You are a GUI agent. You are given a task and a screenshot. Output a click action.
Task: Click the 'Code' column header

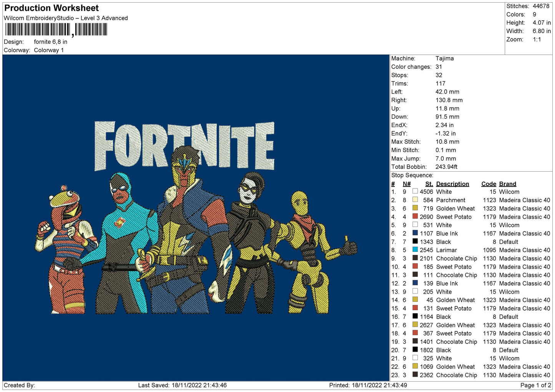pos(489,184)
